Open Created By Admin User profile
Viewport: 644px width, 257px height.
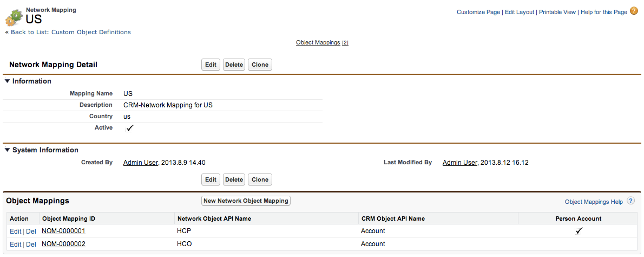(141, 163)
